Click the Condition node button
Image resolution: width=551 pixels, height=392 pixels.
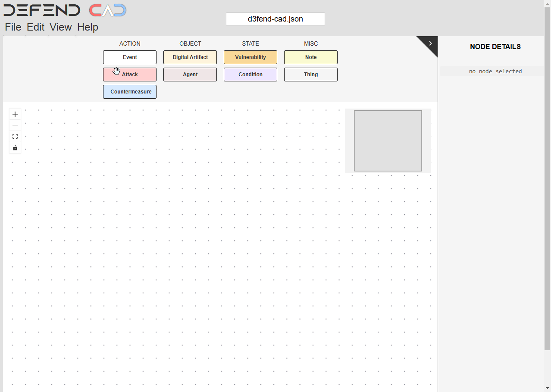pos(250,75)
